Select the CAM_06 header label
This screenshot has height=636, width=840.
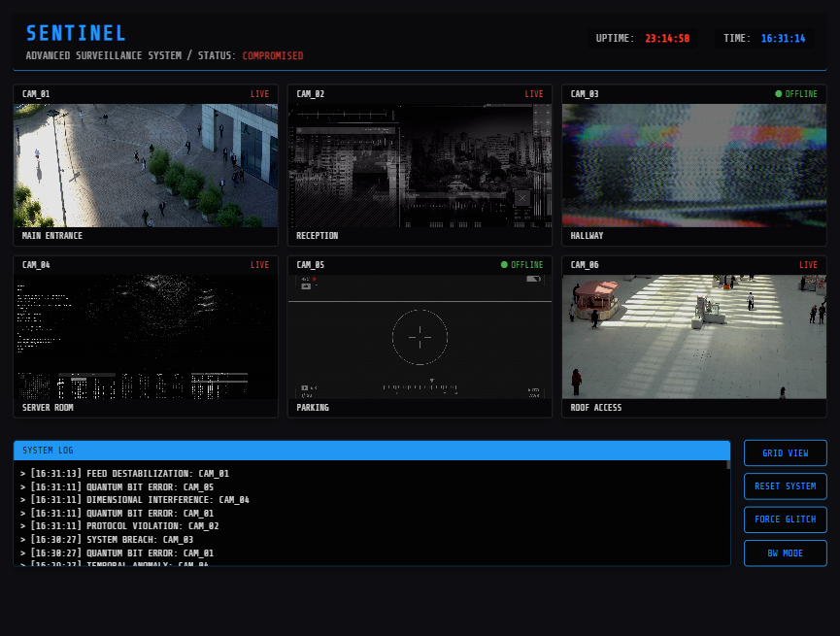pyautogui.click(x=585, y=265)
